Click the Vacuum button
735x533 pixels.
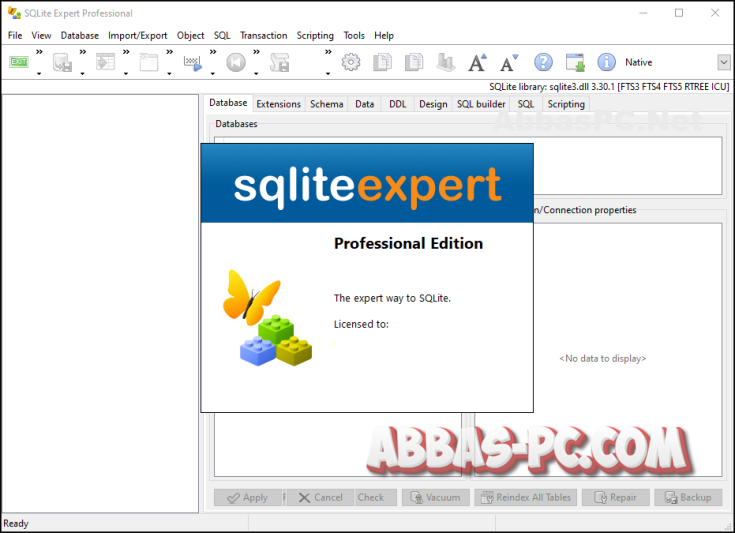point(435,497)
